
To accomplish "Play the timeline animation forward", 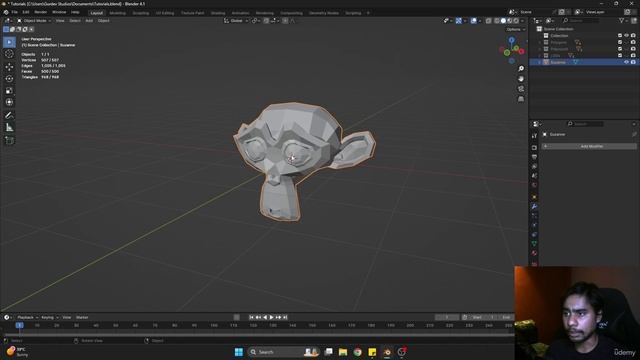I will pos(271,317).
